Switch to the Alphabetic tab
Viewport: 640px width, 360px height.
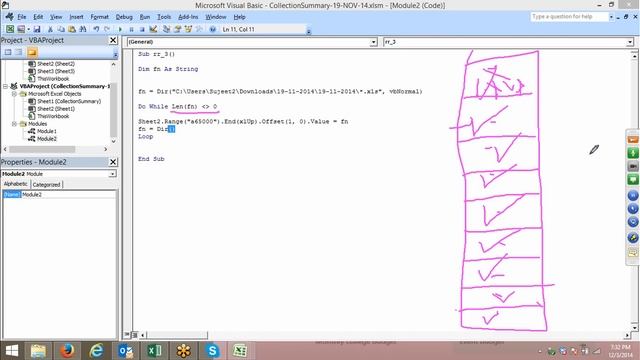click(16, 184)
